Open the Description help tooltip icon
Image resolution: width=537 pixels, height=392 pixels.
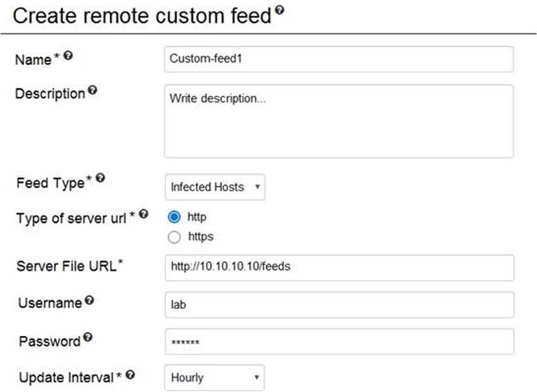(92, 91)
